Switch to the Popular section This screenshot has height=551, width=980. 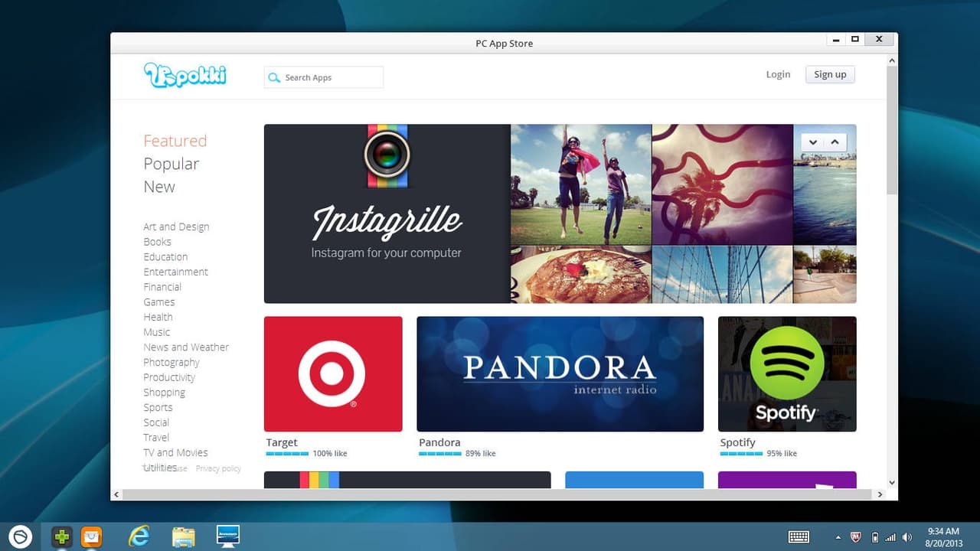171,164
